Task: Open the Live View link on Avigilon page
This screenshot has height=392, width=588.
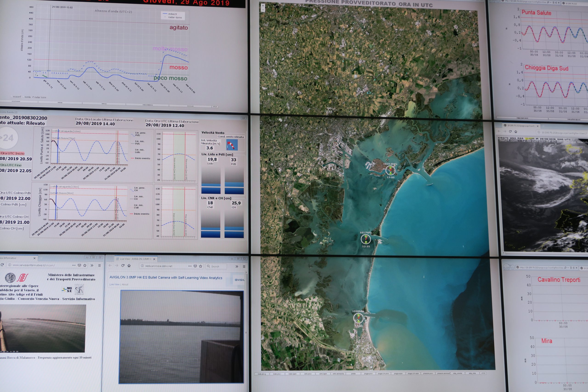Action: (x=114, y=285)
